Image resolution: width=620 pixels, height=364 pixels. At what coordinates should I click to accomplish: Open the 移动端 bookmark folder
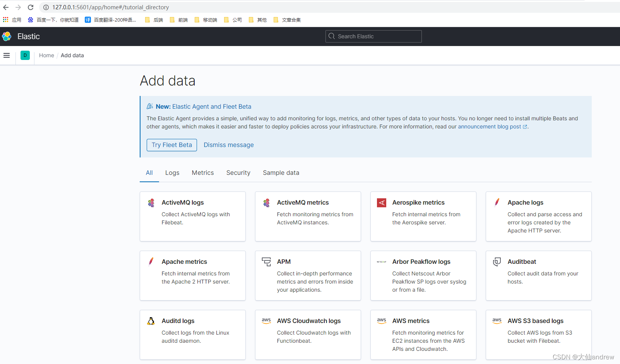pos(206,20)
